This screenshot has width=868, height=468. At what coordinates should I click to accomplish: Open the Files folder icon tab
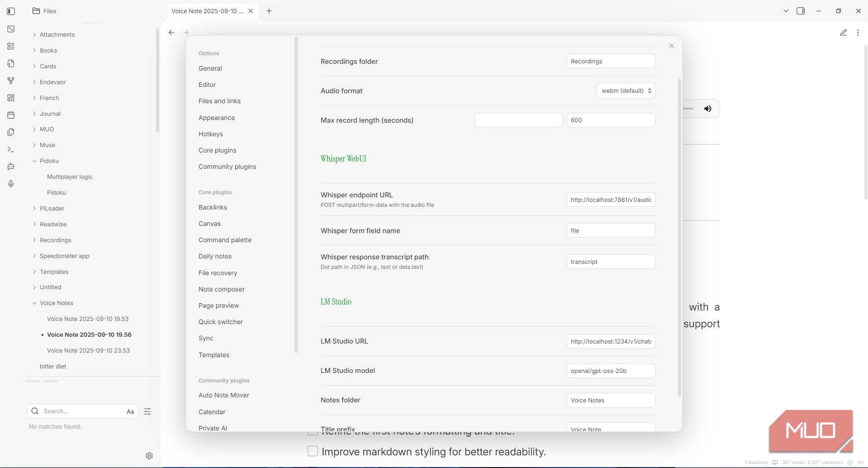(x=44, y=11)
